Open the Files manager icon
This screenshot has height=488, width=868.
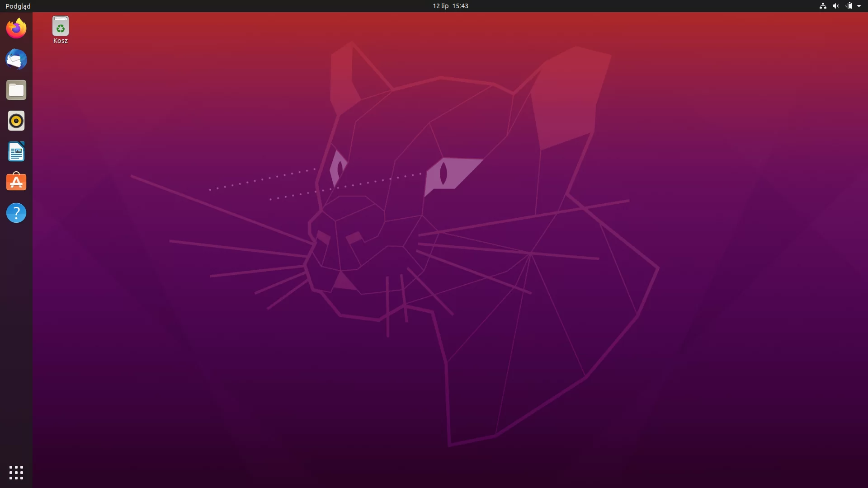tap(16, 90)
